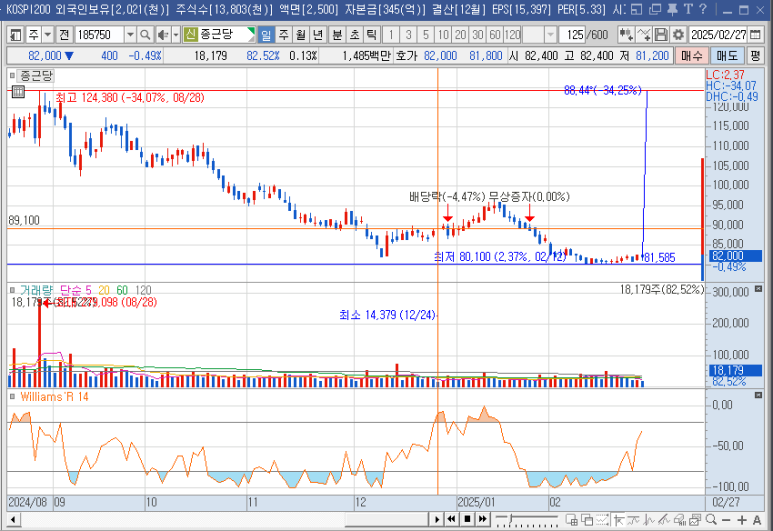Click the minus zoom-out icon

tap(726, 520)
